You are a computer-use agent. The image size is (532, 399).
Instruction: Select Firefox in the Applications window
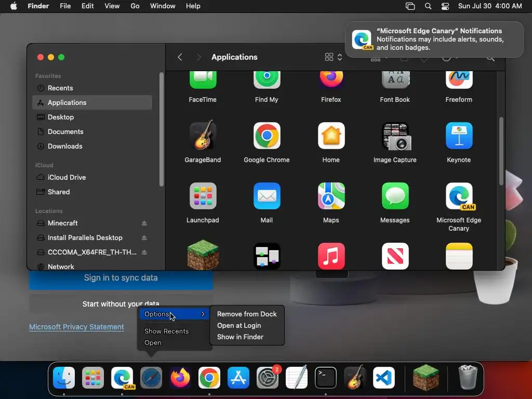(x=331, y=81)
